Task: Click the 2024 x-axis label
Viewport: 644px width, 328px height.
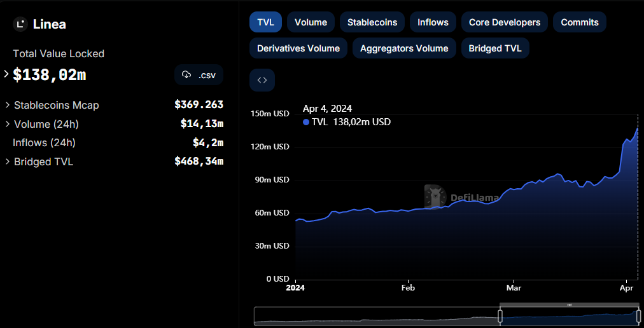Action: [295, 288]
